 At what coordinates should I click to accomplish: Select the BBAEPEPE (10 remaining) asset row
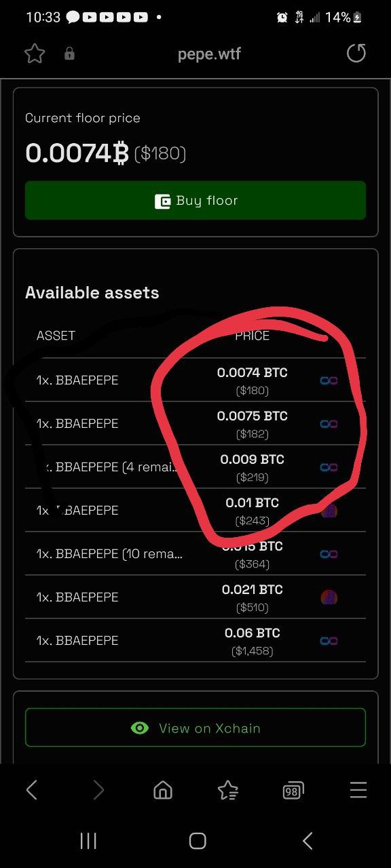tap(195, 553)
